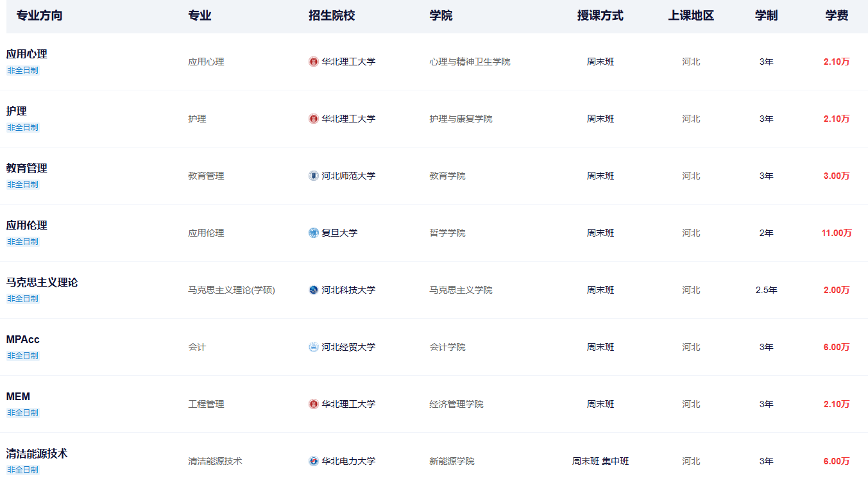Open the bold 教育管理 program title
868x488 pixels.
[27, 168]
